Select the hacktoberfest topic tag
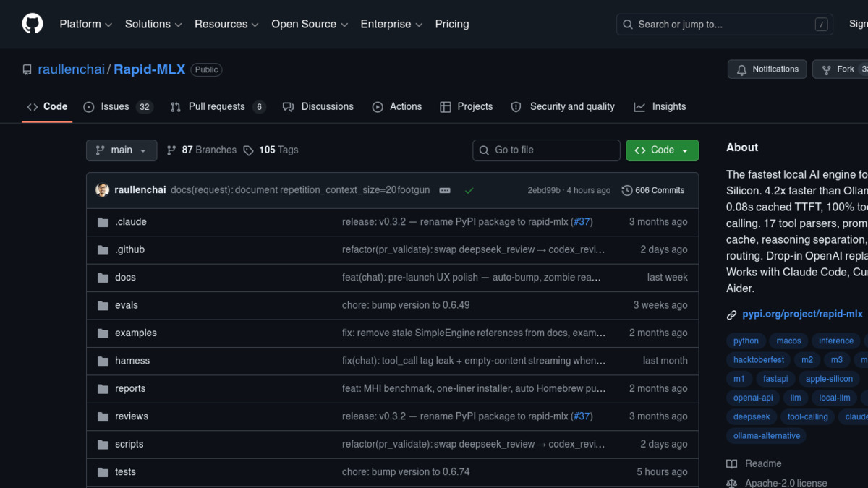This screenshot has height=488, width=868. point(759,359)
